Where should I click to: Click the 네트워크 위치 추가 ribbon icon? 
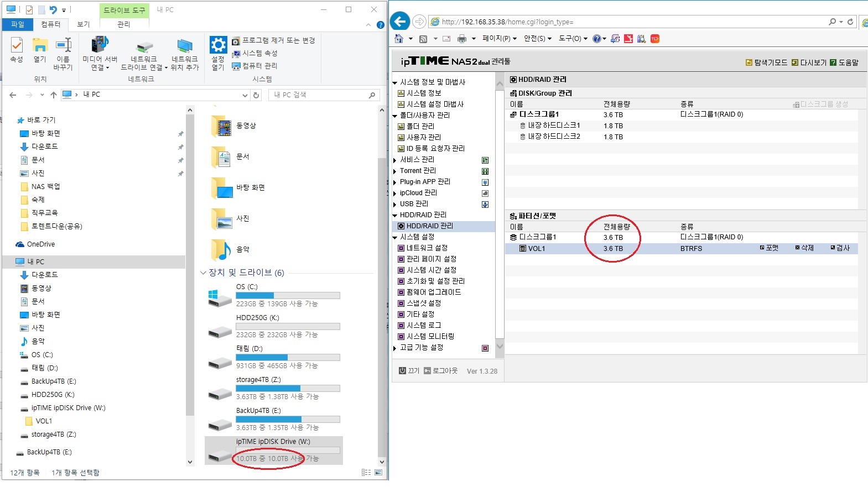[185, 46]
